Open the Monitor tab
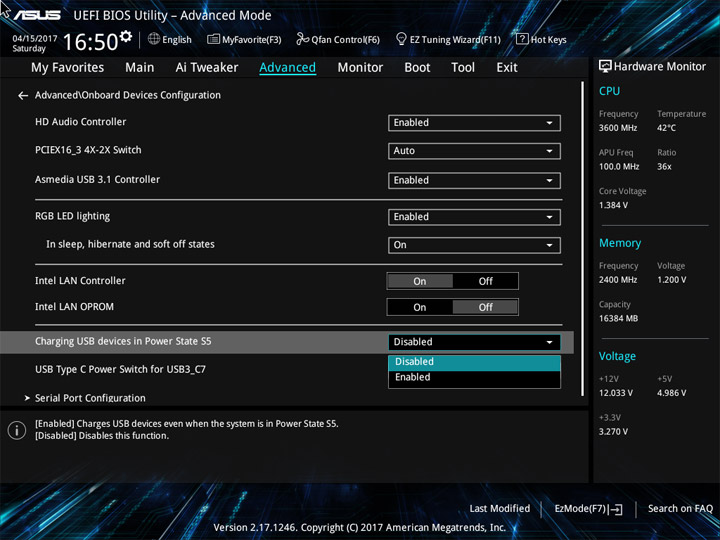 point(360,68)
